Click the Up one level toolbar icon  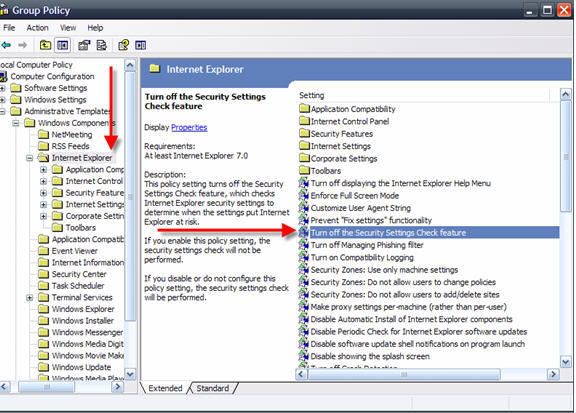tap(46, 45)
